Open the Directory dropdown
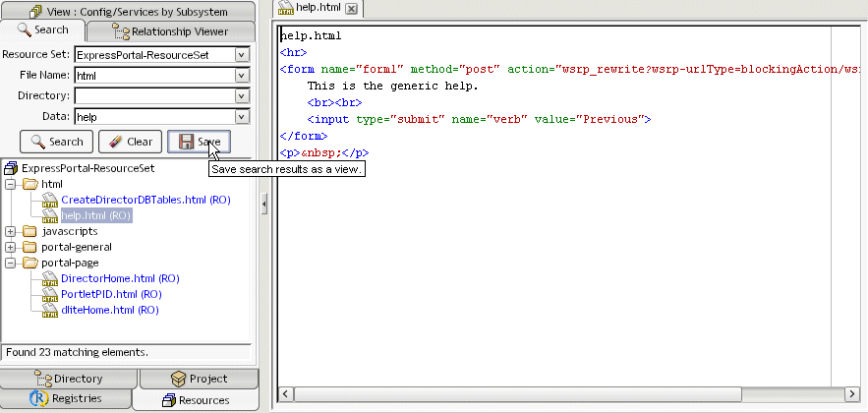 tap(242, 95)
